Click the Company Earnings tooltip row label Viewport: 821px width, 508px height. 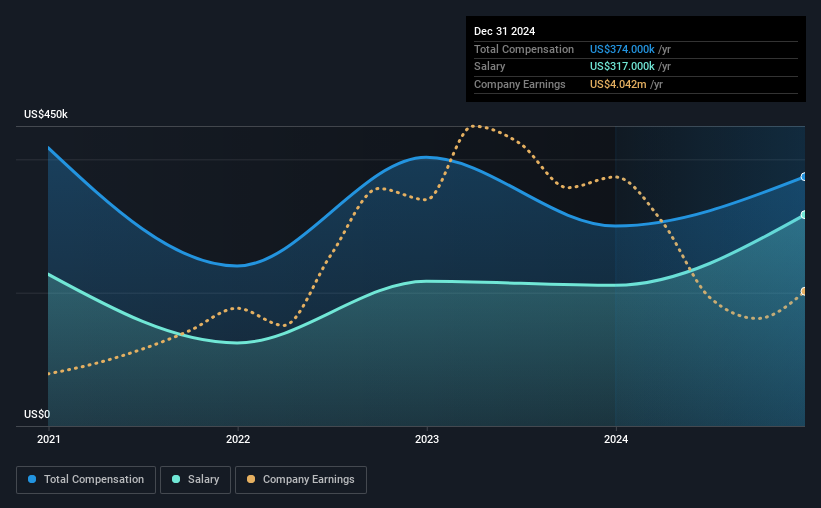[x=519, y=84]
